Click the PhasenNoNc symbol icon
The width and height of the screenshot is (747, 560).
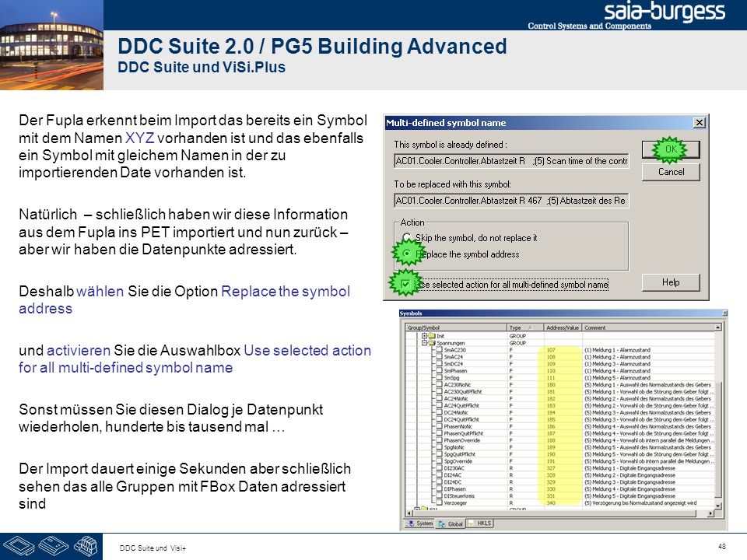point(440,427)
